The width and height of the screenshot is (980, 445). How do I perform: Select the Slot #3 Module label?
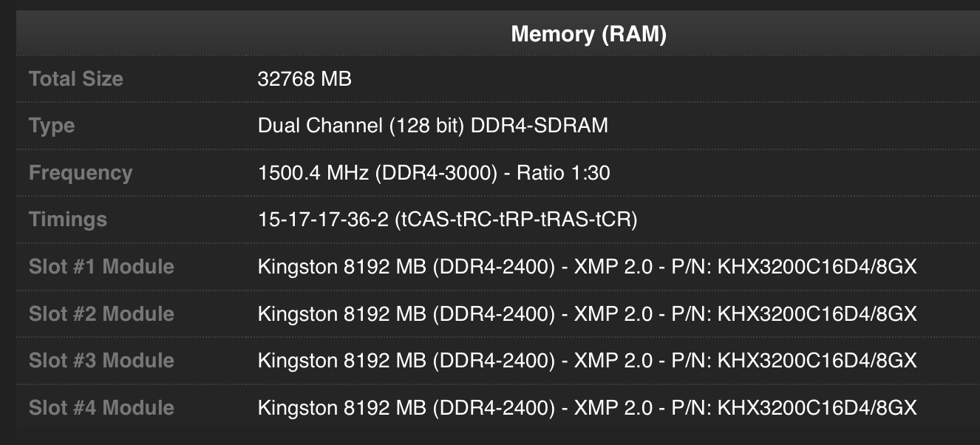[101, 361]
